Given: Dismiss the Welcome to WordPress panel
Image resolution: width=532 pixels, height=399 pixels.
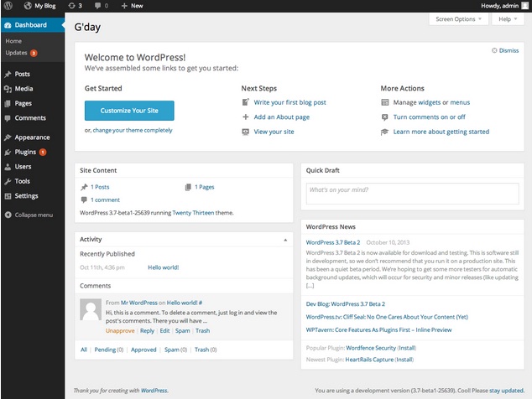Looking at the screenshot, I should (x=505, y=50).
